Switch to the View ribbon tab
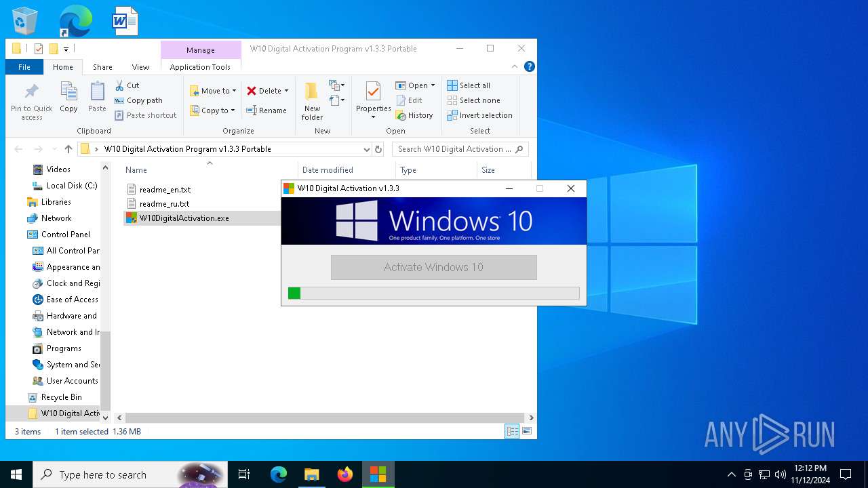This screenshot has height=488, width=868. click(x=140, y=67)
